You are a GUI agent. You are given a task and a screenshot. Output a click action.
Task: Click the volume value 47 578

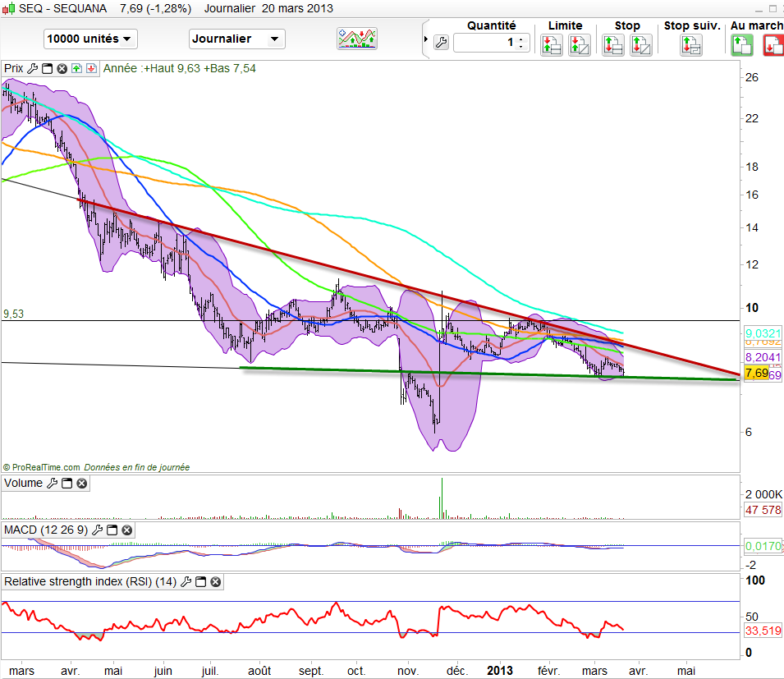(x=763, y=510)
